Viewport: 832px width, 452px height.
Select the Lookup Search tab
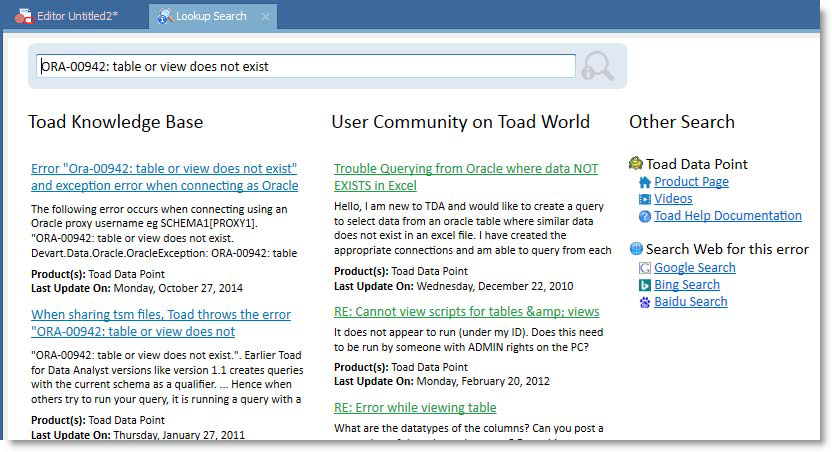point(211,16)
